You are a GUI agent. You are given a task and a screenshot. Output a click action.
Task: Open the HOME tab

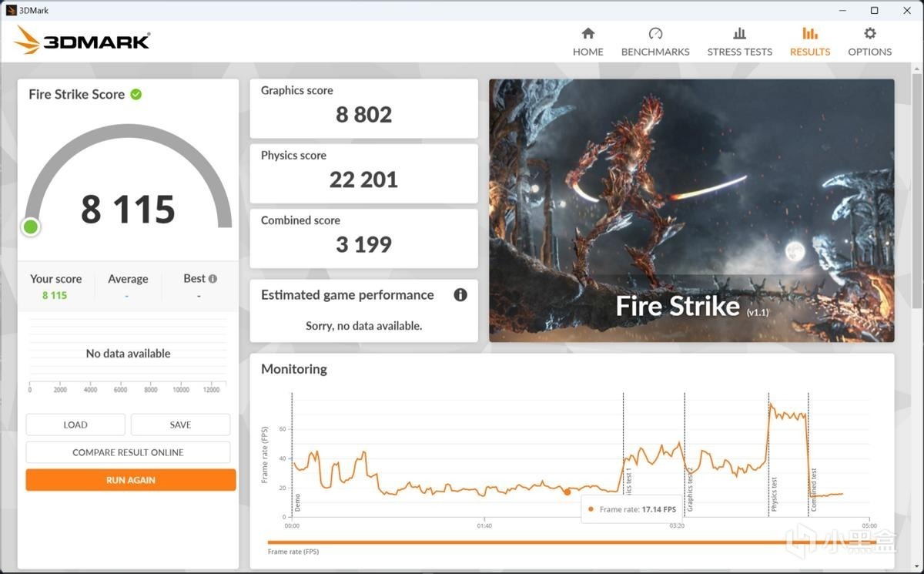pyautogui.click(x=588, y=42)
